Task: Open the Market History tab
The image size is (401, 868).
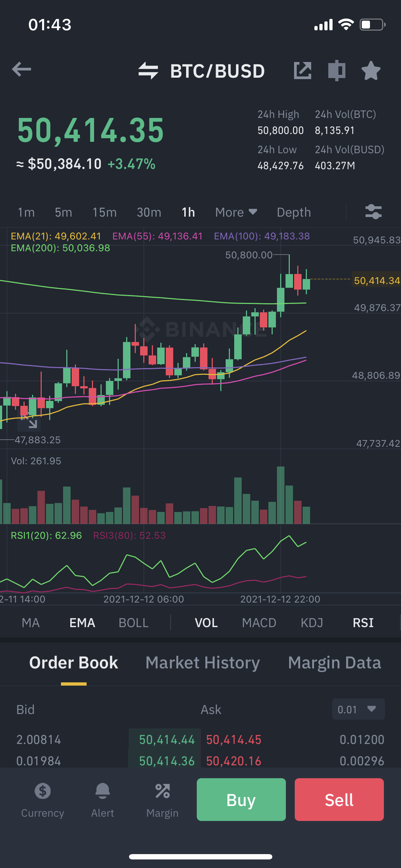Action: click(x=202, y=663)
